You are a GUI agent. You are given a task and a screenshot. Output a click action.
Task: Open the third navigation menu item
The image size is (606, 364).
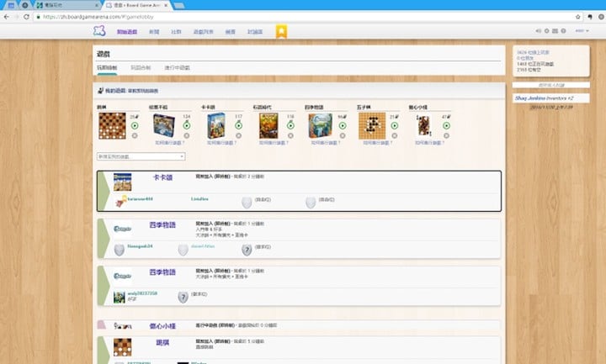[176, 32]
